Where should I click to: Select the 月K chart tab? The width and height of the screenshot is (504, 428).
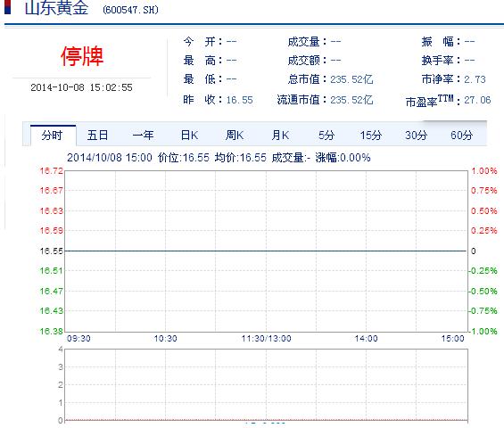(x=280, y=136)
